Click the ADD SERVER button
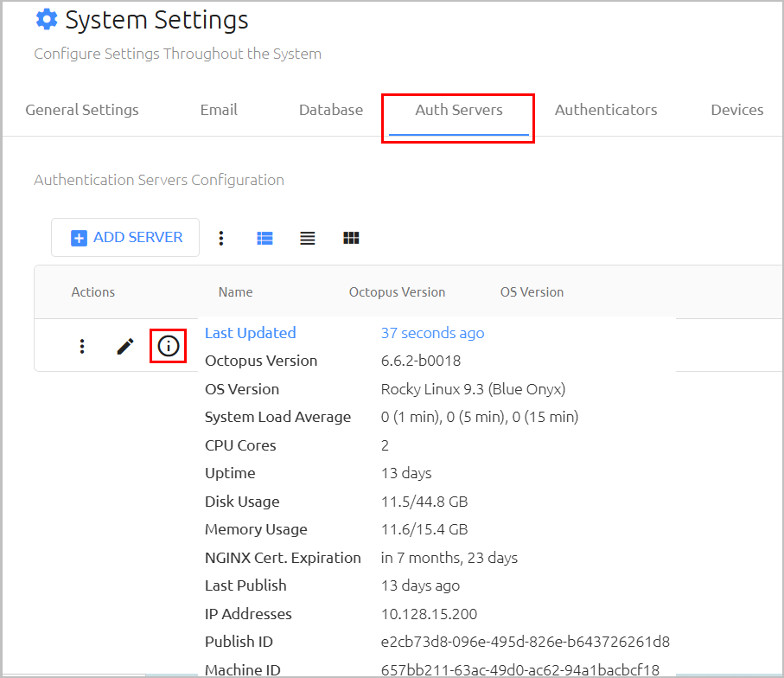Image resolution: width=784 pixels, height=678 pixels. (125, 237)
